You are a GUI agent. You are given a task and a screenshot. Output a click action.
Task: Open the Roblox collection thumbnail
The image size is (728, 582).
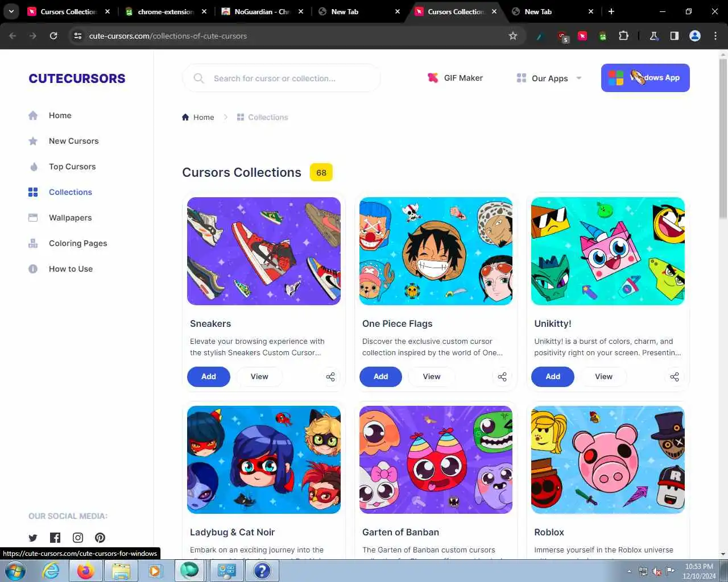point(608,460)
